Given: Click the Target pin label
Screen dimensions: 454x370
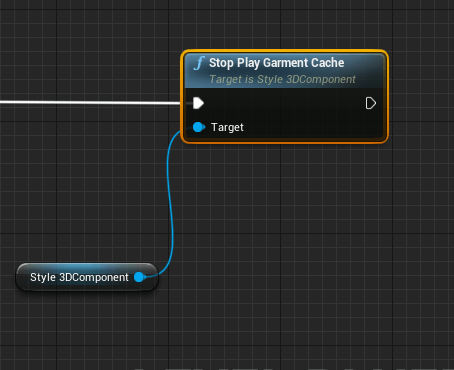Looking at the screenshot, I should pos(227,127).
